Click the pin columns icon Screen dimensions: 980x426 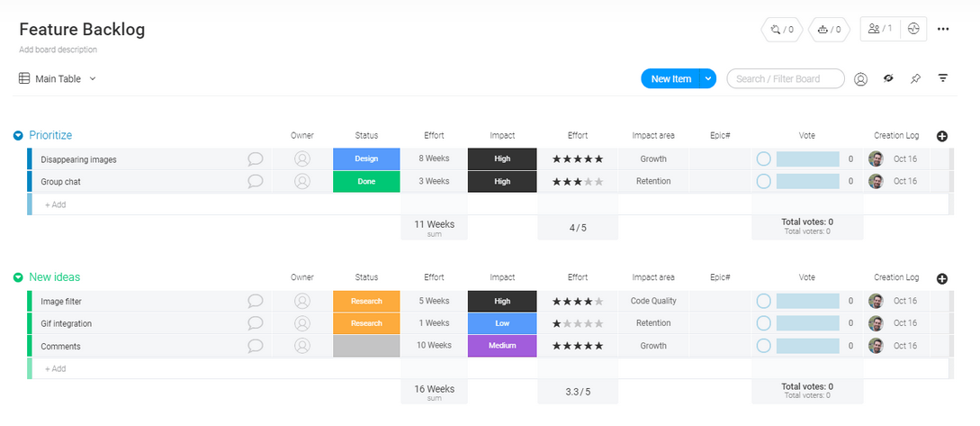pos(915,79)
